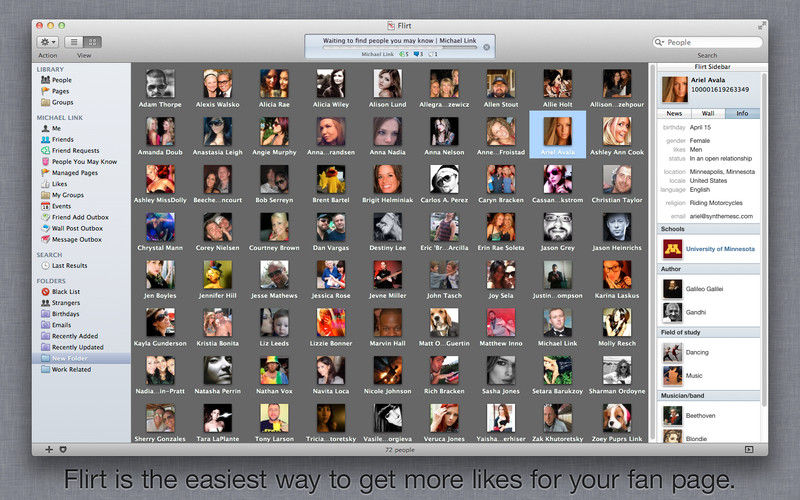Open University of Minnesota link
This screenshot has height=500, width=800.
[x=720, y=249]
